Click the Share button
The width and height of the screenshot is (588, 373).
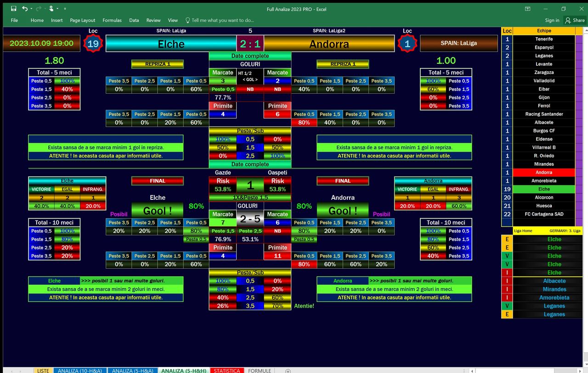pyautogui.click(x=575, y=20)
